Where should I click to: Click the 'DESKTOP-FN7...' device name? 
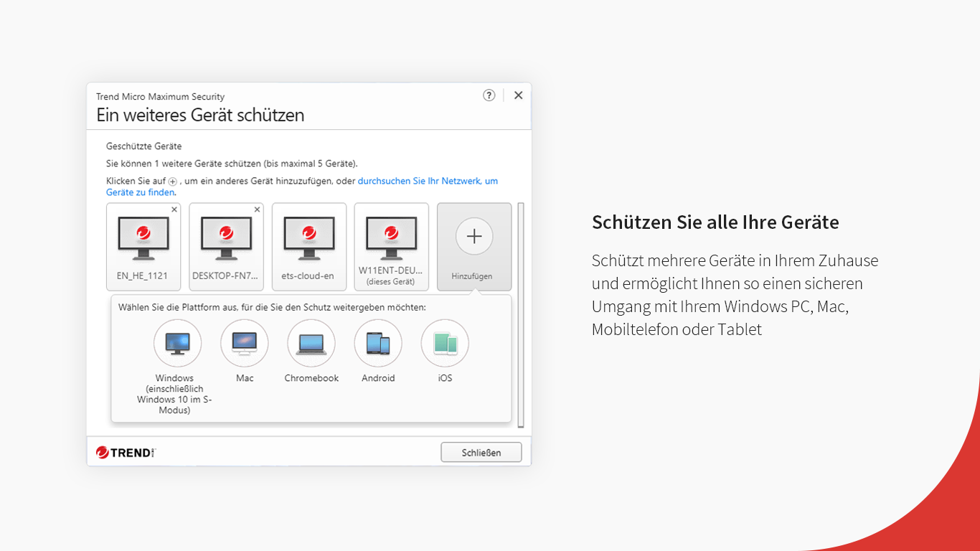225,275
